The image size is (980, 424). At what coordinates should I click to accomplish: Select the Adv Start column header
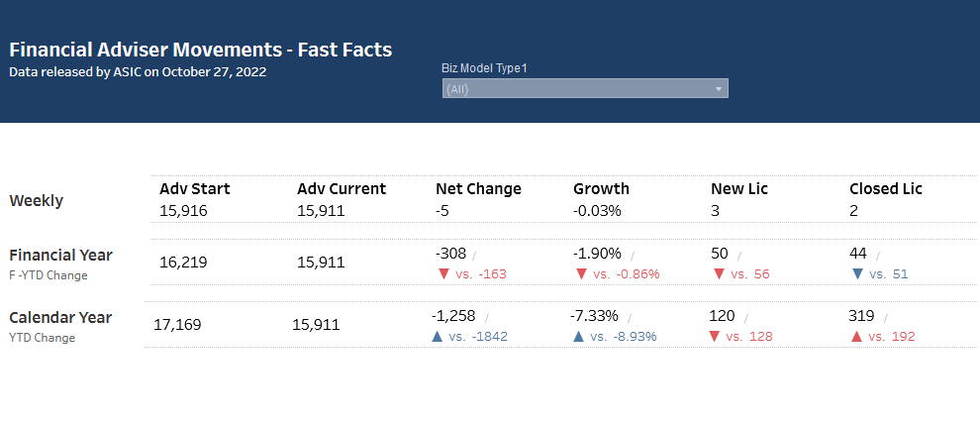click(194, 189)
